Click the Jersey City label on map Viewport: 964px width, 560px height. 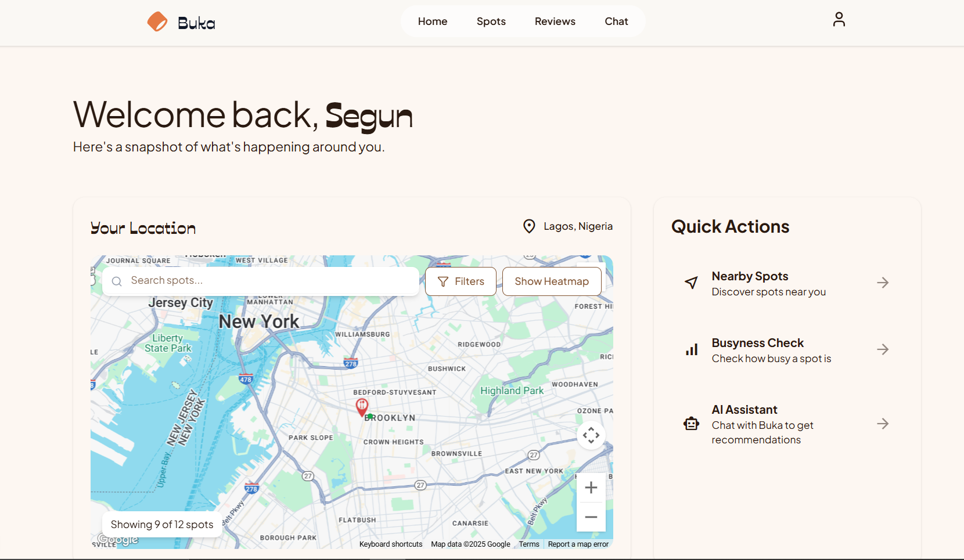click(x=181, y=302)
